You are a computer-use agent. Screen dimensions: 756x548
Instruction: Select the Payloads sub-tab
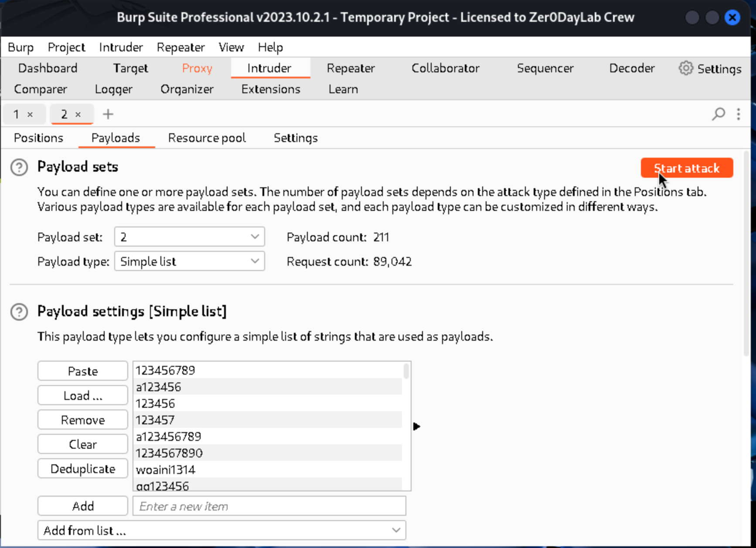[116, 138]
